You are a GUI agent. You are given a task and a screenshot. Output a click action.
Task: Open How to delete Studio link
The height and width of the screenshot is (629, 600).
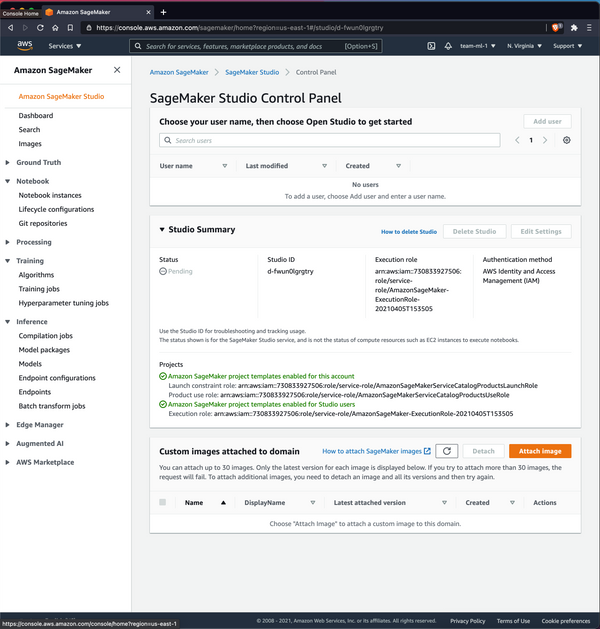(x=408, y=231)
